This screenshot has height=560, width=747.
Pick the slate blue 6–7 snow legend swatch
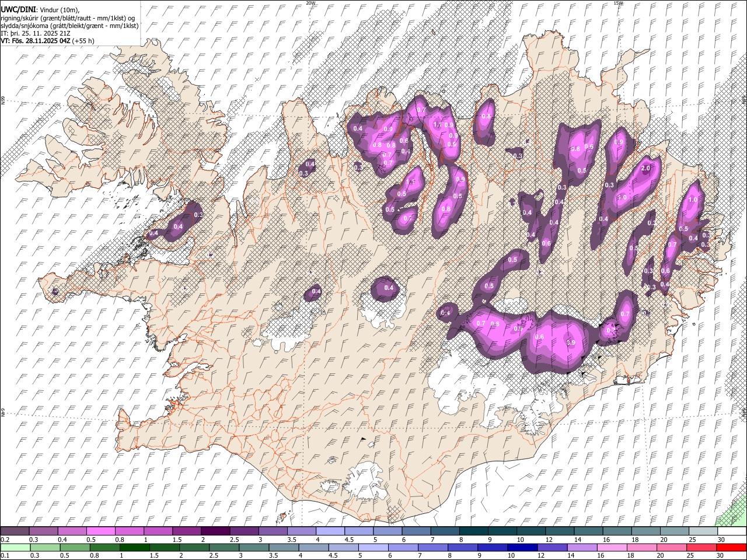416,531
